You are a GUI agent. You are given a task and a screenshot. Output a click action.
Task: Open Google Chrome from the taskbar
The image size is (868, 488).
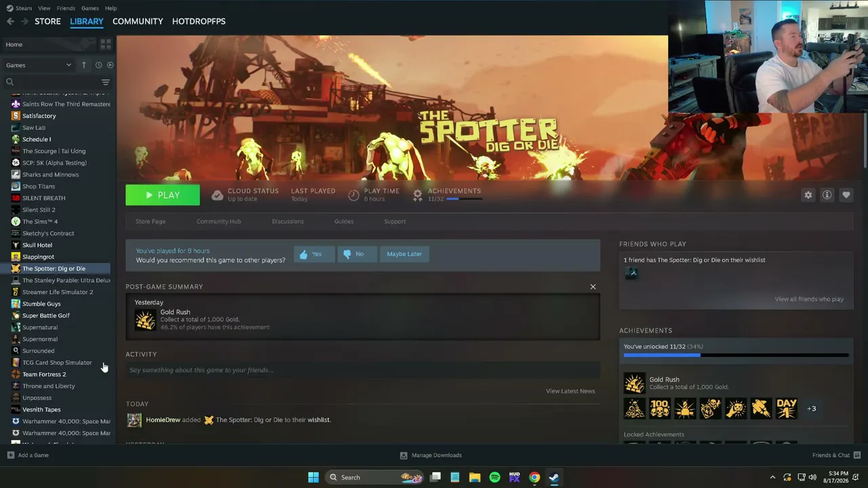[534, 477]
